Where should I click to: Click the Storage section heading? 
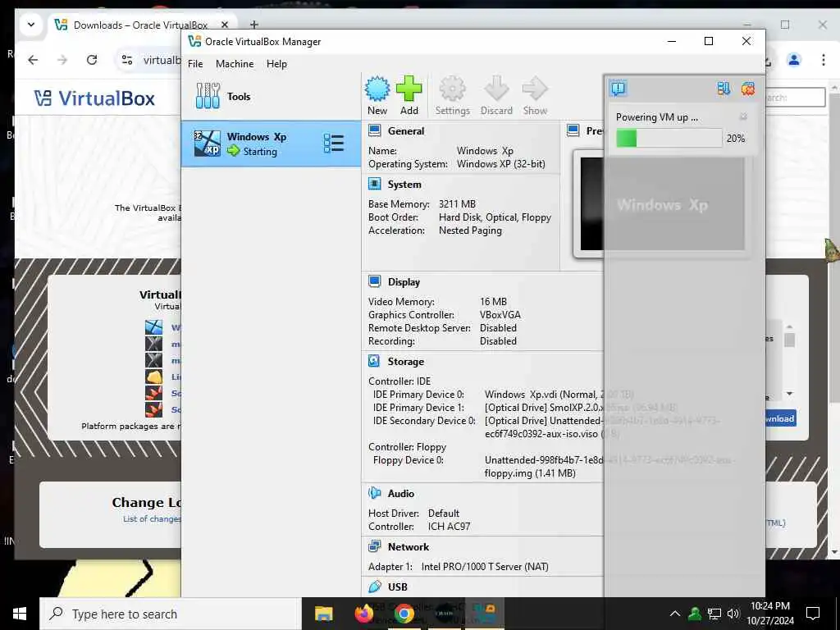pos(405,362)
